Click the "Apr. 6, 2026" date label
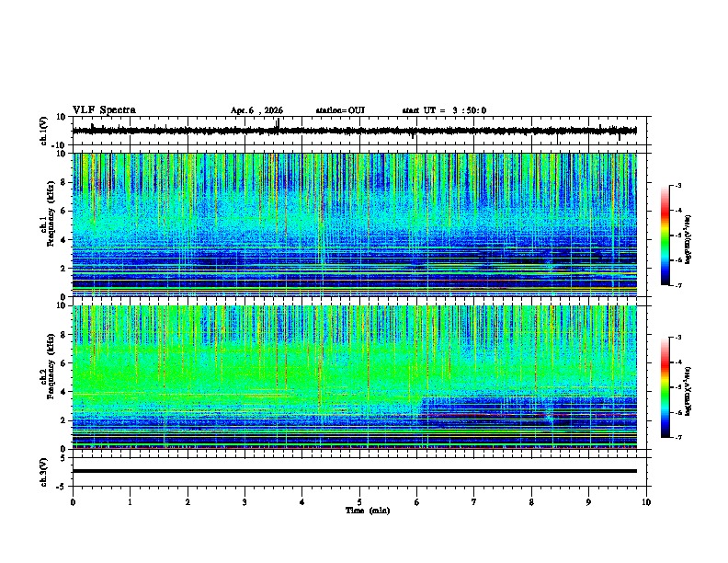The height and width of the screenshot is (563, 728). pyautogui.click(x=256, y=110)
